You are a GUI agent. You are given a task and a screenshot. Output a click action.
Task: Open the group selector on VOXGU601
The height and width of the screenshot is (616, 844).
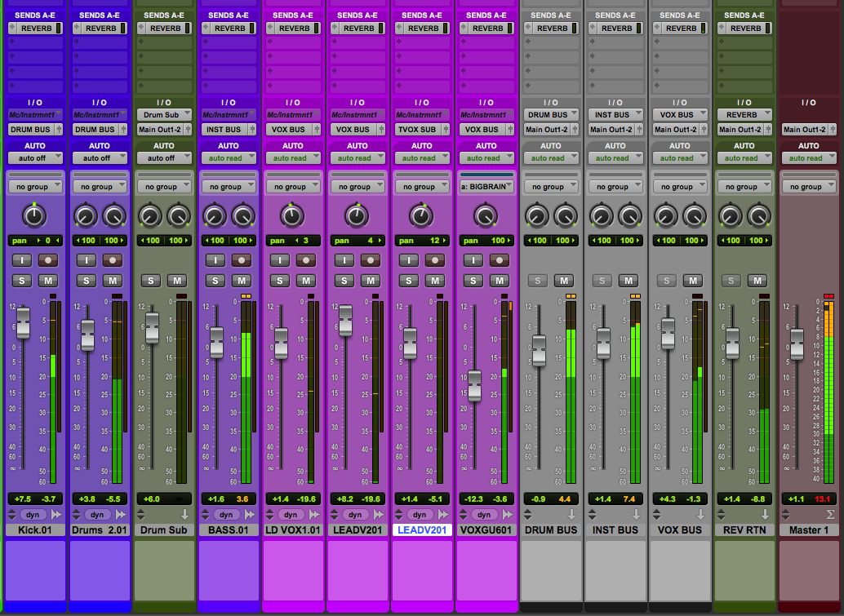[x=487, y=187]
